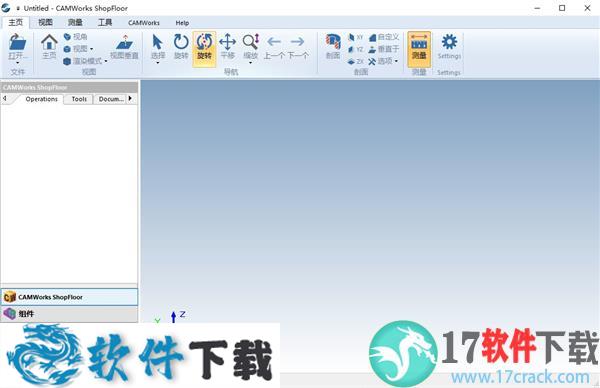This screenshot has width=600, height=388.
Task: Choose 垂直于 perpendicular section option
Action: 384,49
